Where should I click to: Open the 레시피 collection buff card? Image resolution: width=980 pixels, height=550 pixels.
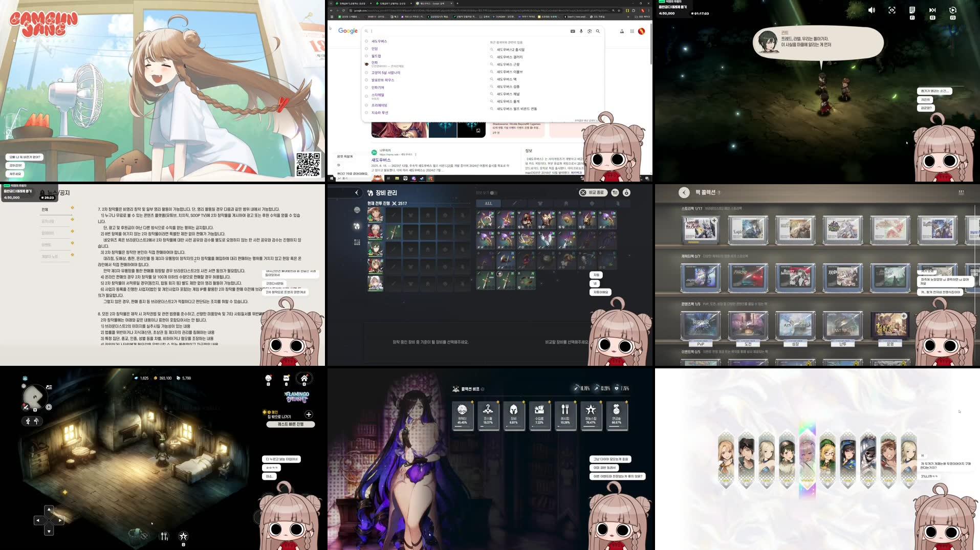point(565,415)
